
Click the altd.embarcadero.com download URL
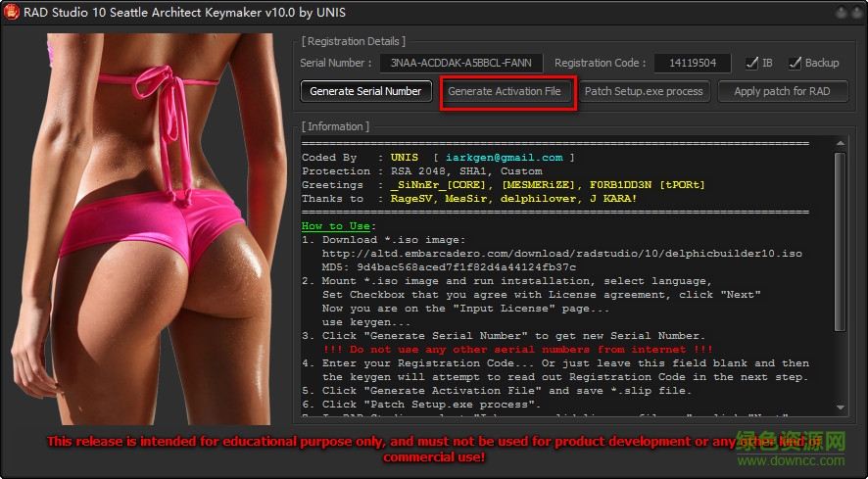(x=559, y=254)
